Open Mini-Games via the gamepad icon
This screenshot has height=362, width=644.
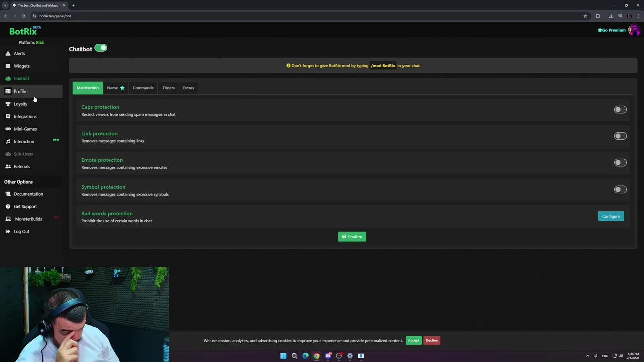point(8,129)
